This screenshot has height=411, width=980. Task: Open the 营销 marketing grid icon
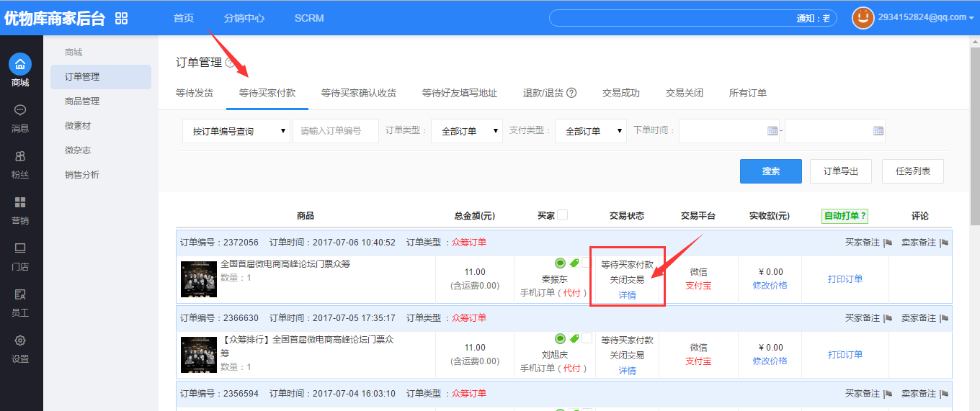pos(20,202)
